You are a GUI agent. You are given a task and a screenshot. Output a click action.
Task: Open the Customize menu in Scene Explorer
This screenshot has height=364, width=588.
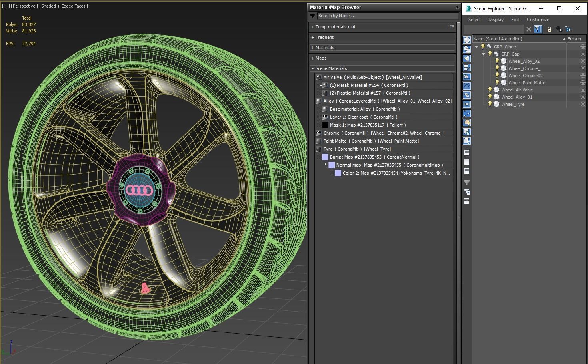point(538,20)
